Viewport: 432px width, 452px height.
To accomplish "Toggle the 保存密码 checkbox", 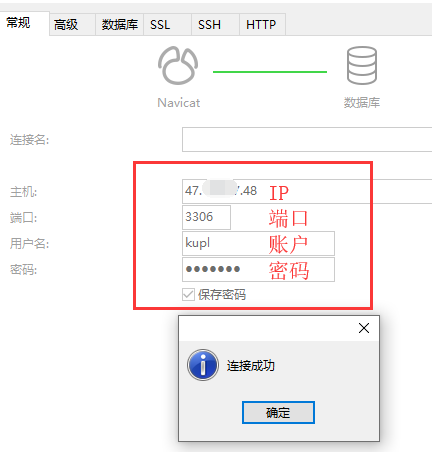I will click(188, 294).
